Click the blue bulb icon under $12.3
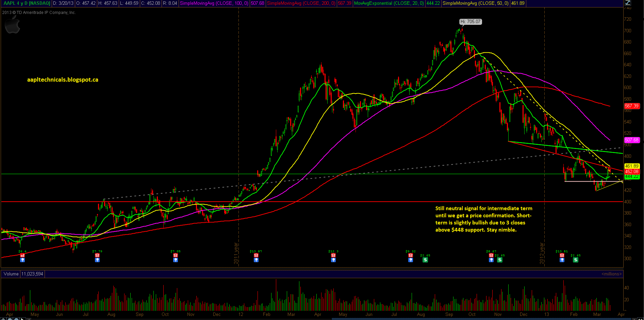 point(333,260)
